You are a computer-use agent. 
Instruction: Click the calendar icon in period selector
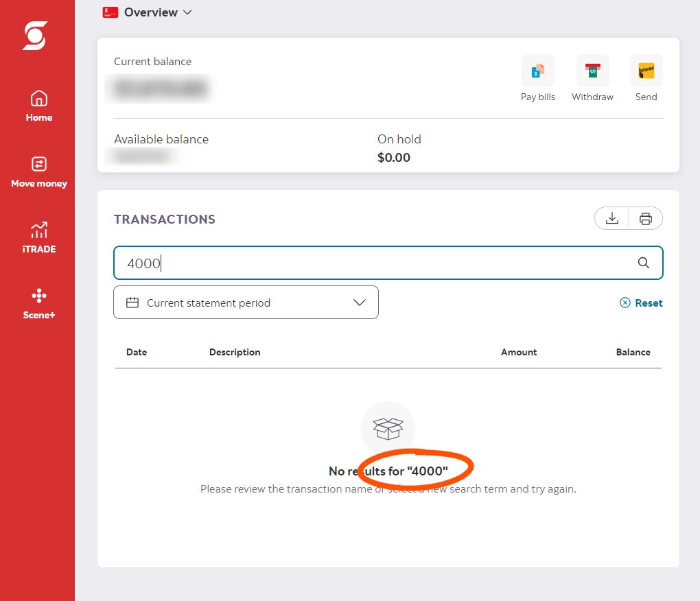click(132, 303)
